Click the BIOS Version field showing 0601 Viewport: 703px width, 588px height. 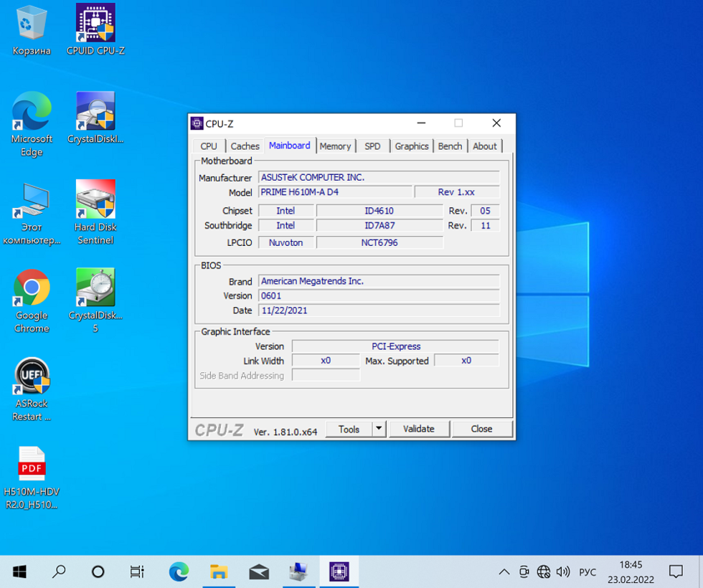pyautogui.click(x=379, y=296)
